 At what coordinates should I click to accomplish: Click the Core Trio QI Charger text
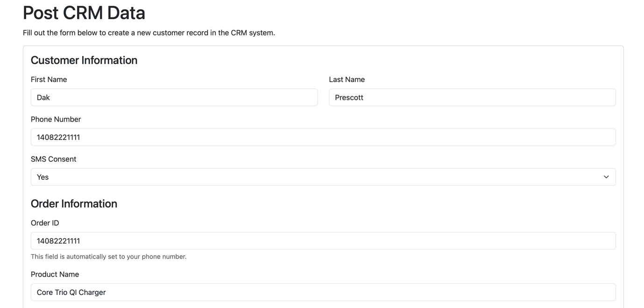pyautogui.click(x=71, y=293)
